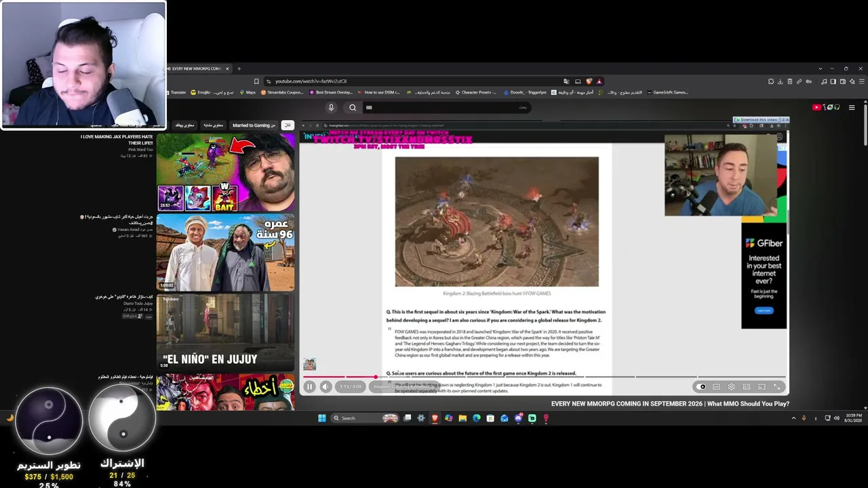Open the Streamlabs Coupon bookmark
868x488 pixels.
pos(282,92)
